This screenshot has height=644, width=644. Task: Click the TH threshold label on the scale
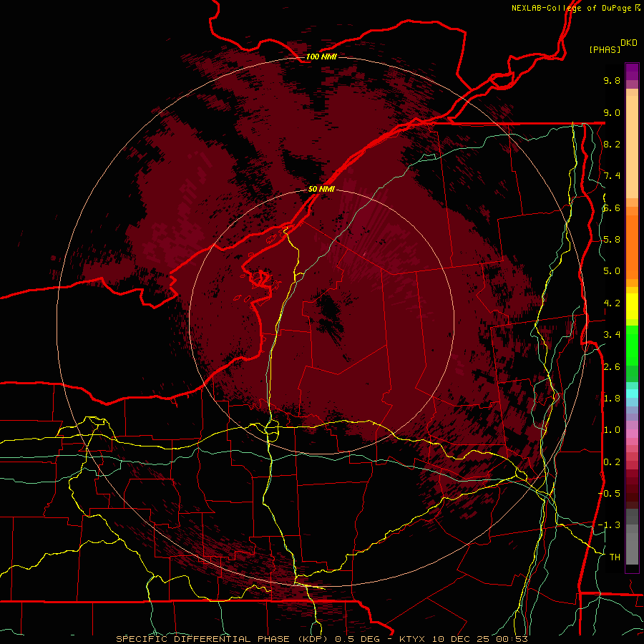(615, 557)
